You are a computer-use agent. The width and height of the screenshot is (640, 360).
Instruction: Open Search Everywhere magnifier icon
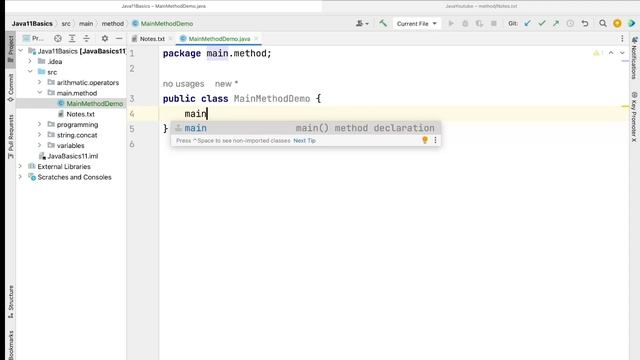603,24
